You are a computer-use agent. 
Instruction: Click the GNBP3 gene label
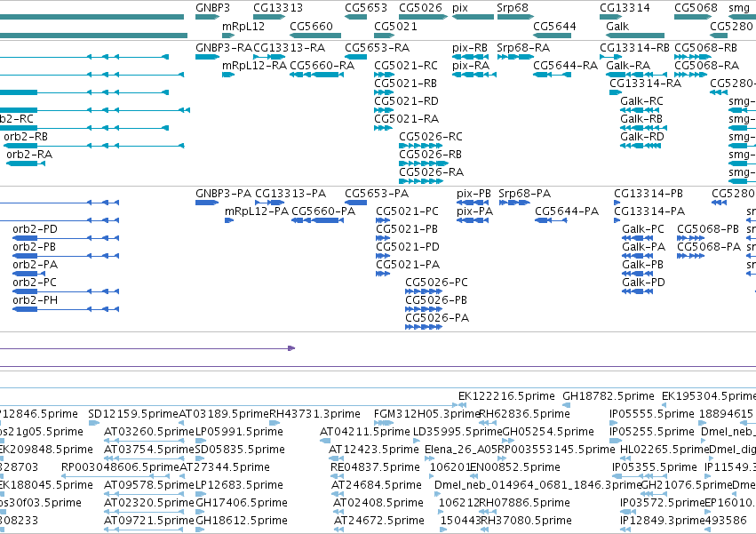(x=212, y=8)
